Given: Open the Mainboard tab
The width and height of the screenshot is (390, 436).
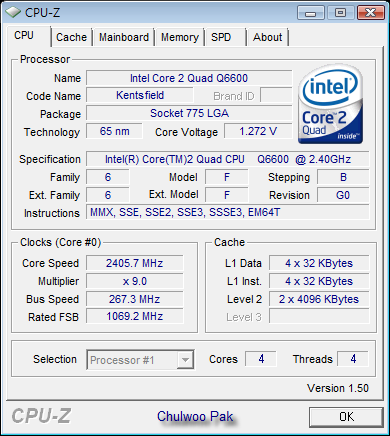Looking at the screenshot, I should pos(124,37).
